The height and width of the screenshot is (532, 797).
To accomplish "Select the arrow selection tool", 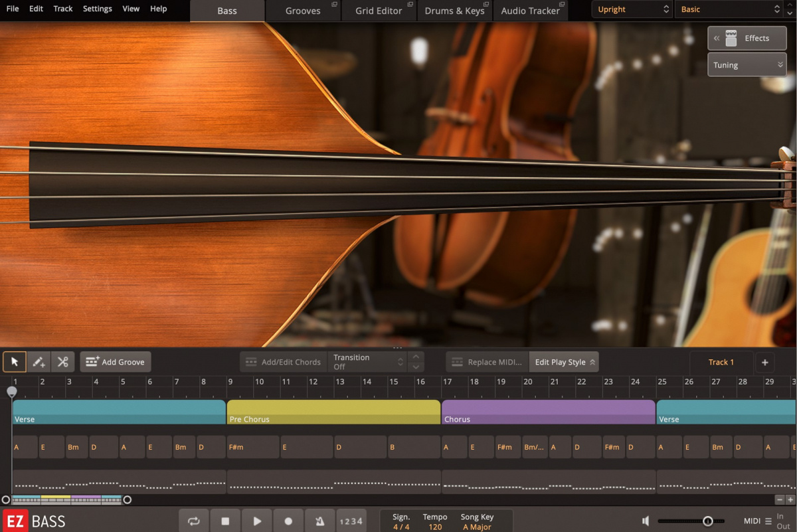I will click(15, 361).
